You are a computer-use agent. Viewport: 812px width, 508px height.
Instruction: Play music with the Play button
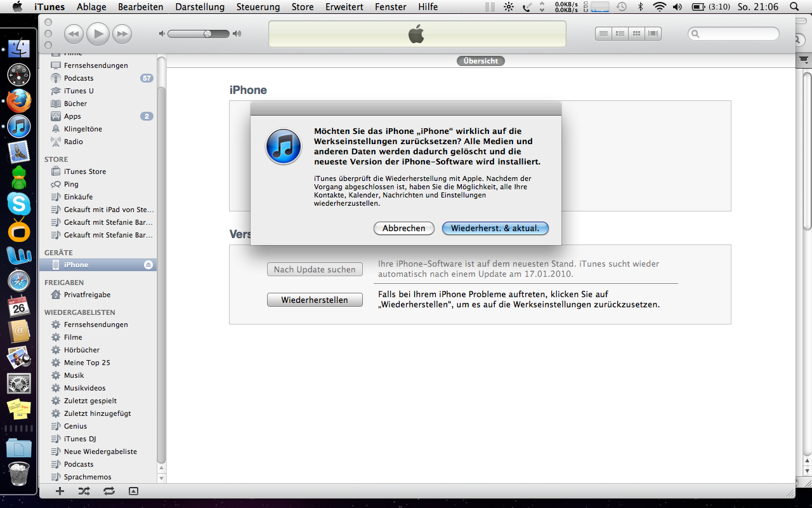point(98,34)
